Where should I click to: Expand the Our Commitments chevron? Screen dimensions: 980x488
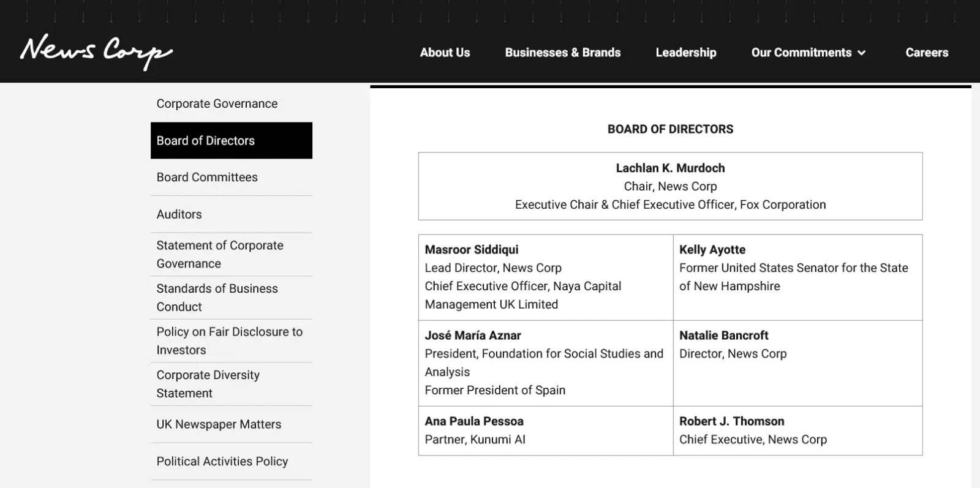tap(862, 53)
